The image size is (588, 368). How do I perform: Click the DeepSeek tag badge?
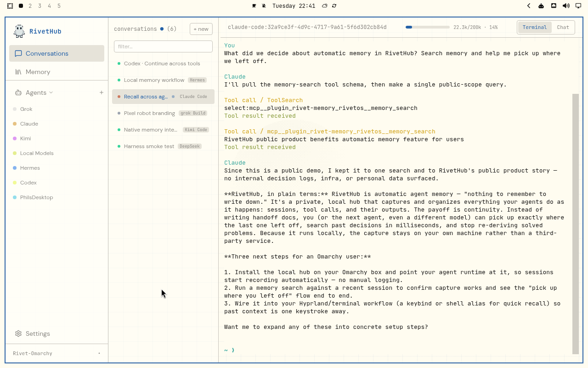click(x=190, y=146)
